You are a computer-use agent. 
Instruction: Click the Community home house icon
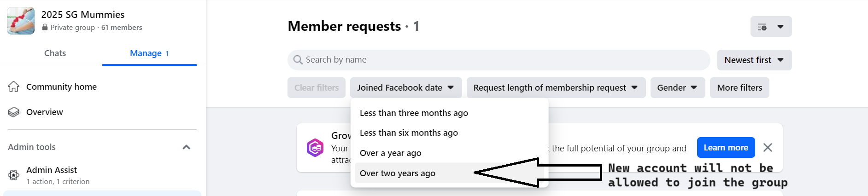(14, 86)
